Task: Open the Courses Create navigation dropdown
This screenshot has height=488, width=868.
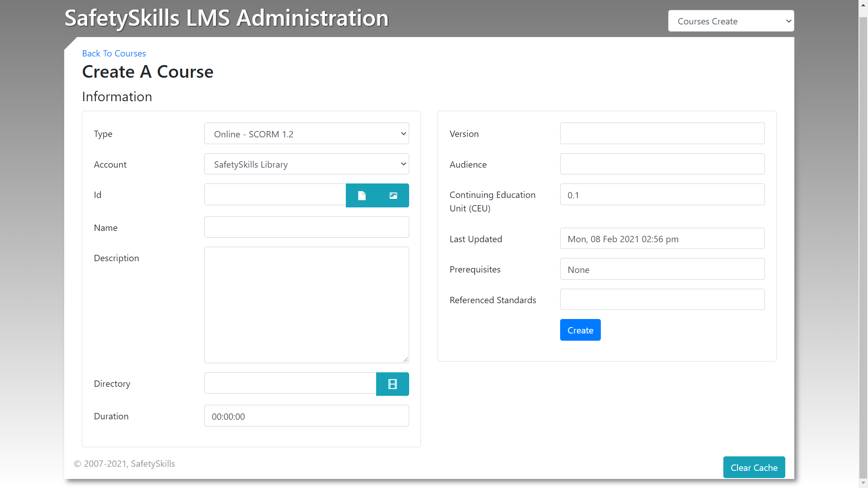Action: click(731, 21)
